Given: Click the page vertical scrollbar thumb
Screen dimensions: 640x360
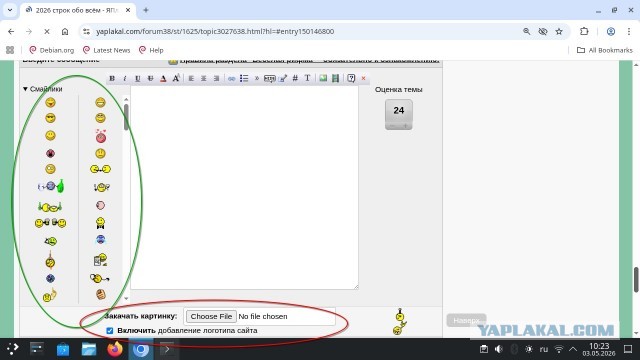Looking at the screenshot, I should click(x=636, y=280).
